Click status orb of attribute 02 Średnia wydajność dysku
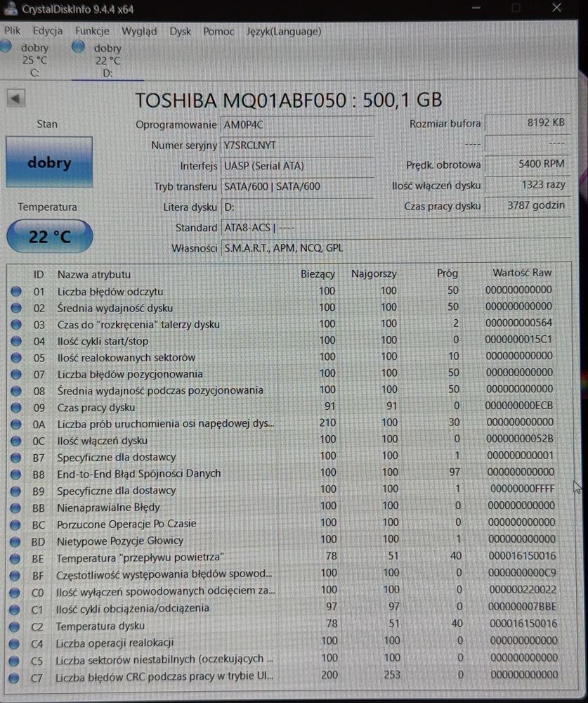The height and width of the screenshot is (703, 588). click(17, 308)
